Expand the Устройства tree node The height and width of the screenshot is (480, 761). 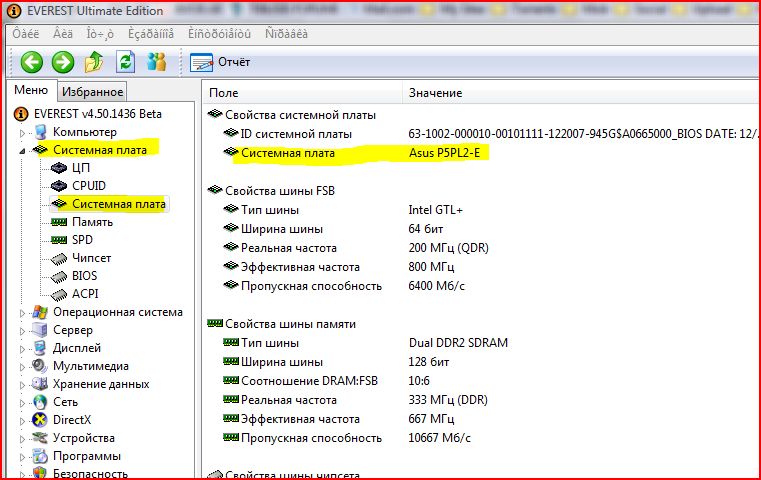pyautogui.click(x=22, y=439)
